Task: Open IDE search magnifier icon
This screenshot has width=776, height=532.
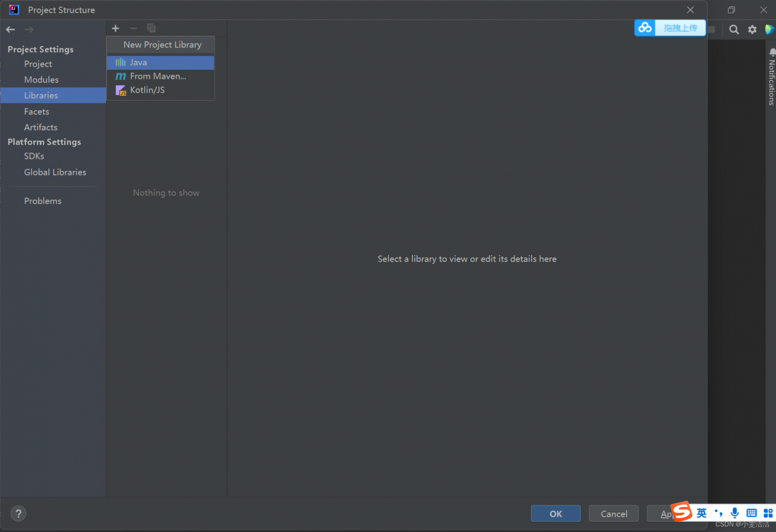Action: click(734, 29)
